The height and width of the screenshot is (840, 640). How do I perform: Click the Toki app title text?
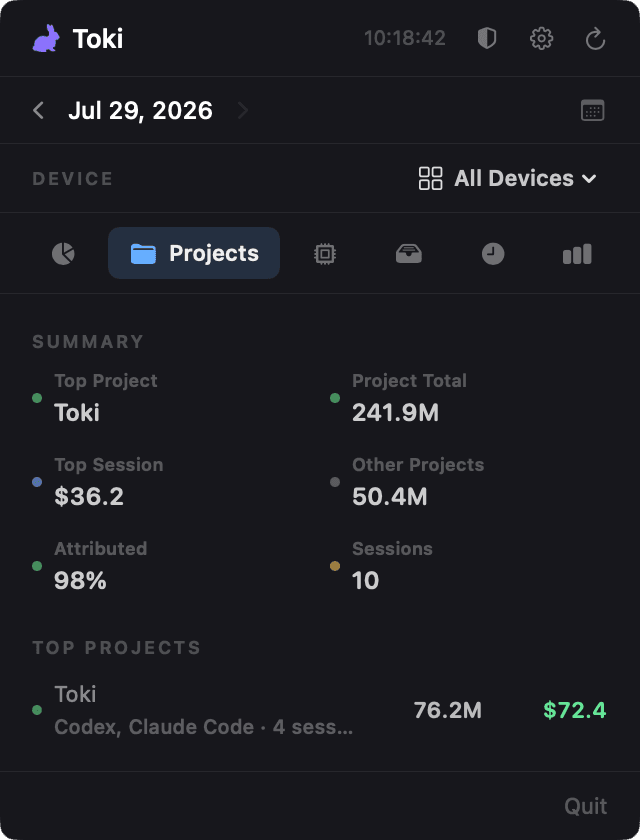(x=98, y=39)
